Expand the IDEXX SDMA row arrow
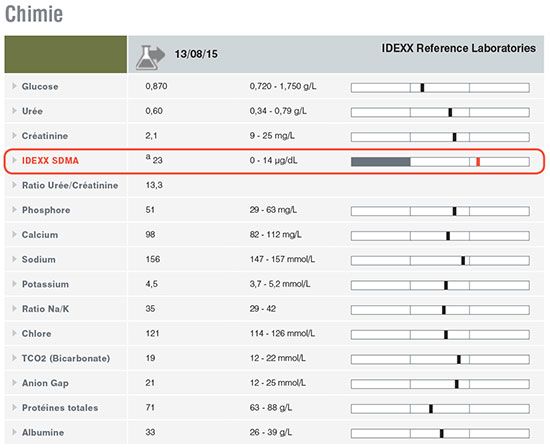This screenshot has height=448, width=550. (x=14, y=160)
